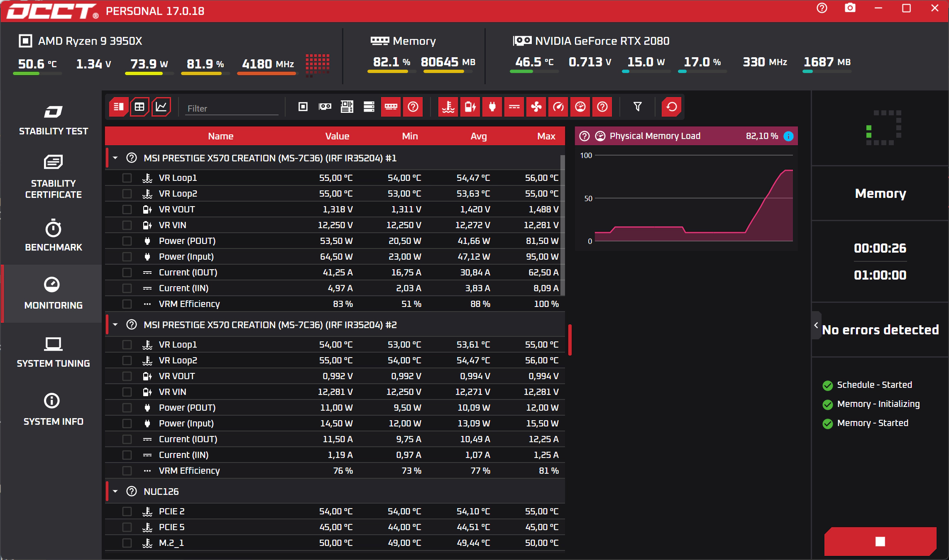Click the 'No errors detected' status
This screenshot has height=560, width=949.
click(x=880, y=330)
